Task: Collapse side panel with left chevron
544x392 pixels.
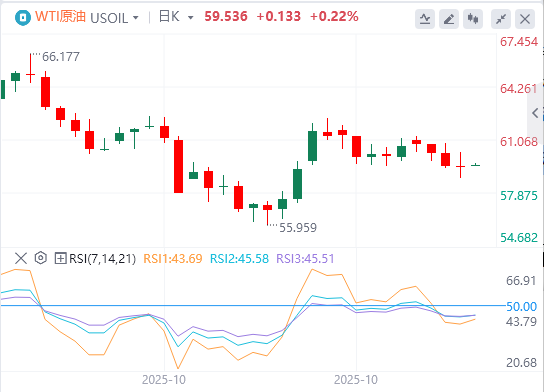Action: click(x=535, y=113)
